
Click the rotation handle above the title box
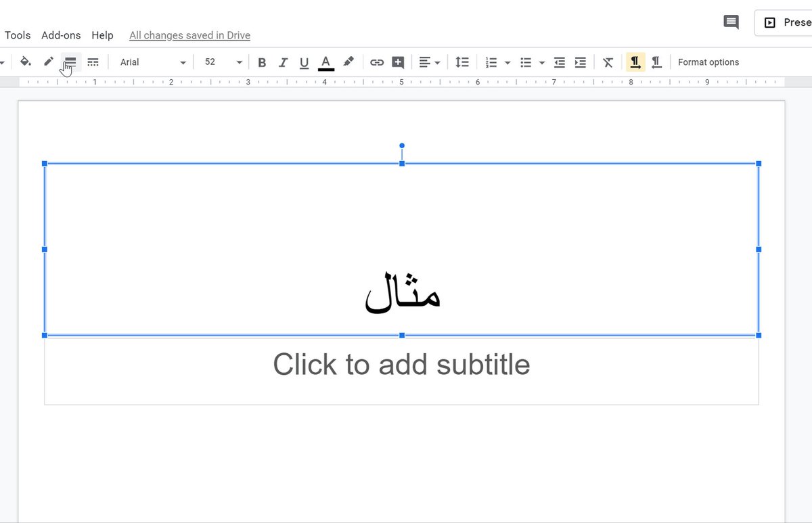402,145
